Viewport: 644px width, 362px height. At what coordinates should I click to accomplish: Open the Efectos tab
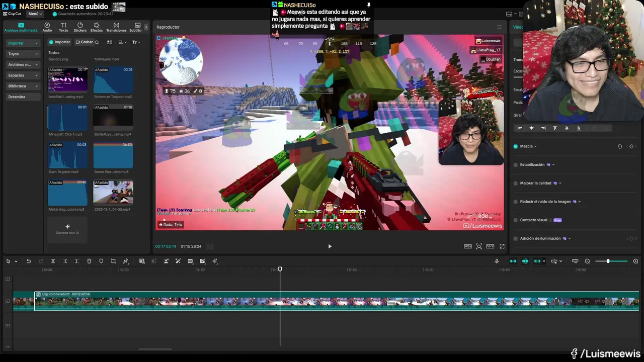[97, 27]
